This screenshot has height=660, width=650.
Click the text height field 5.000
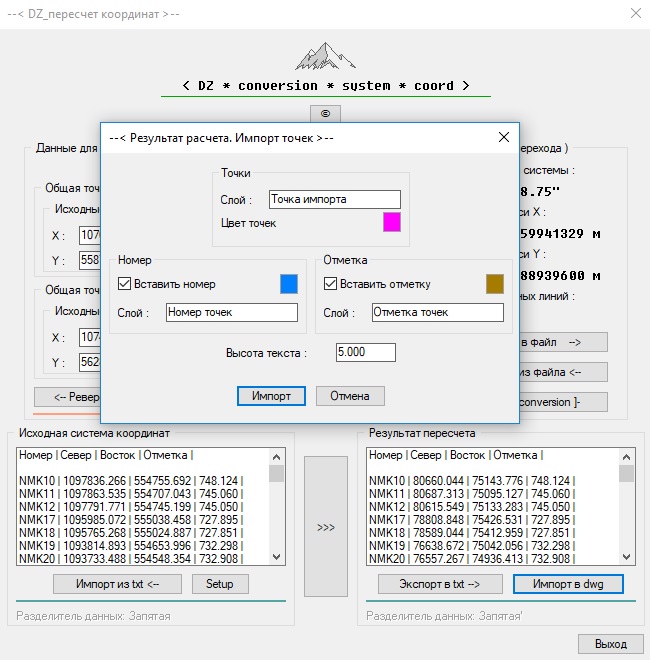pyautogui.click(x=366, y=352)
